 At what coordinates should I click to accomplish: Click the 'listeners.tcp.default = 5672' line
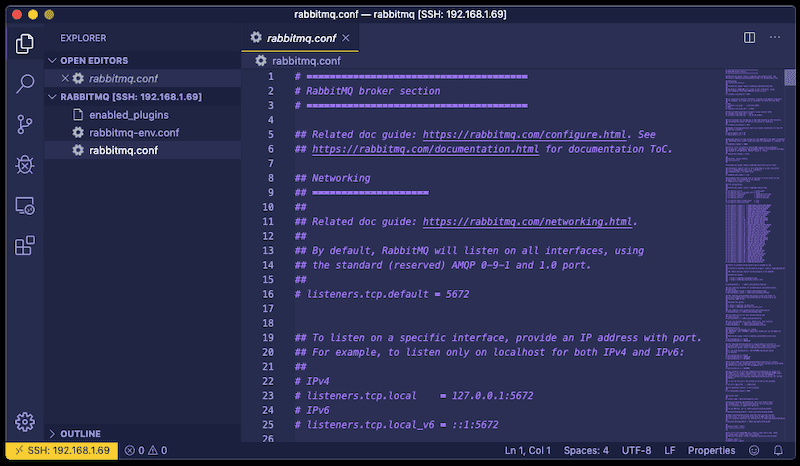[382, 294]
